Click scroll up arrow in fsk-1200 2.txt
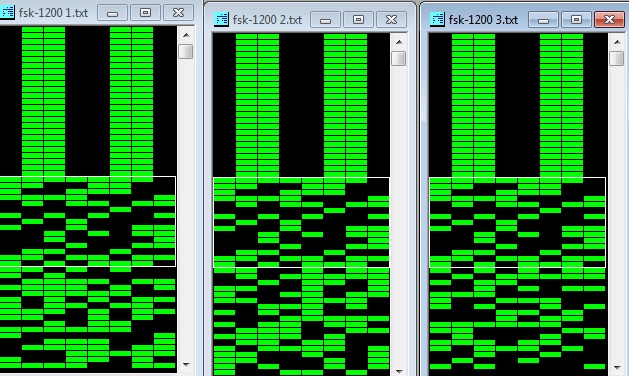 tap(399, 42)
